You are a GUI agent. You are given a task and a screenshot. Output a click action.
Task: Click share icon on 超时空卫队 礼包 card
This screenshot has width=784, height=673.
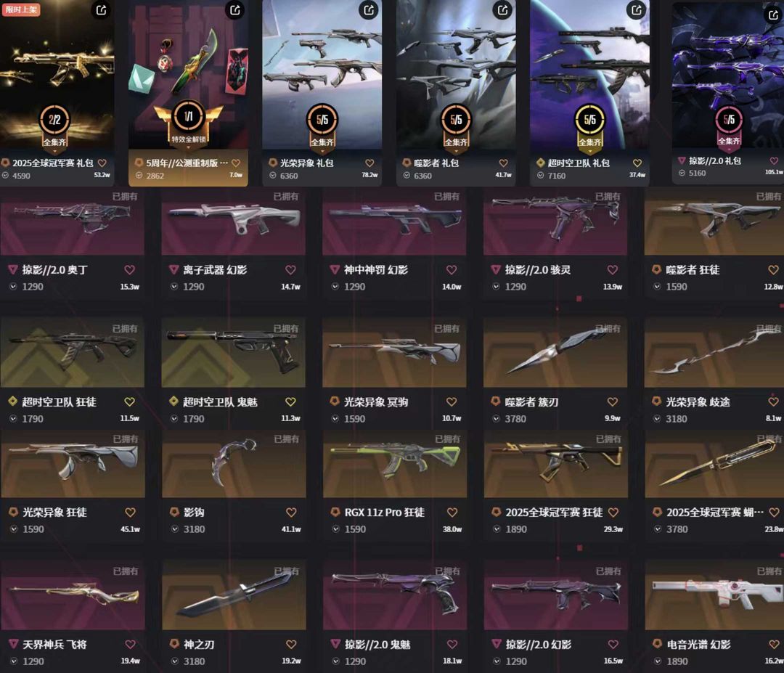click(637, 9)
